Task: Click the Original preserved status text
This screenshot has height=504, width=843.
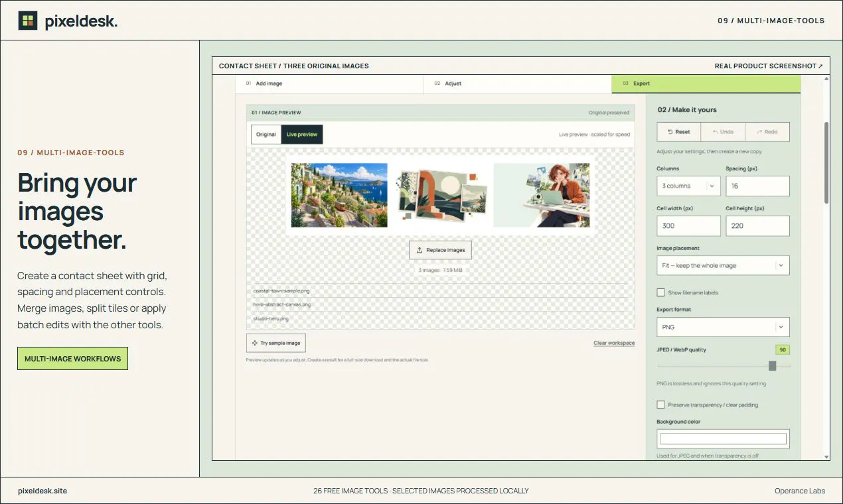Action: (x=609, y=113)
